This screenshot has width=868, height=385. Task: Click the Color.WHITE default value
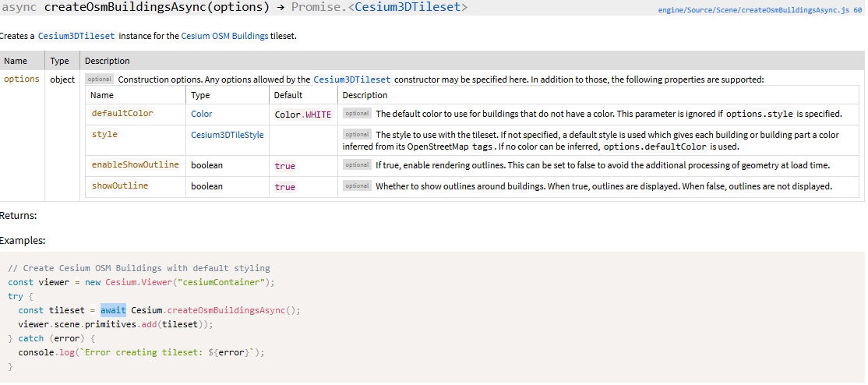(x=303, y=115)
